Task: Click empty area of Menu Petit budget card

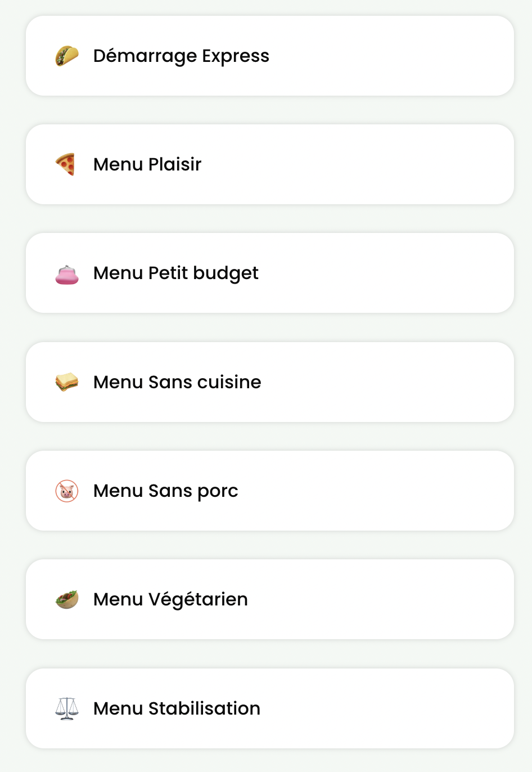Action: coord(394,273)
